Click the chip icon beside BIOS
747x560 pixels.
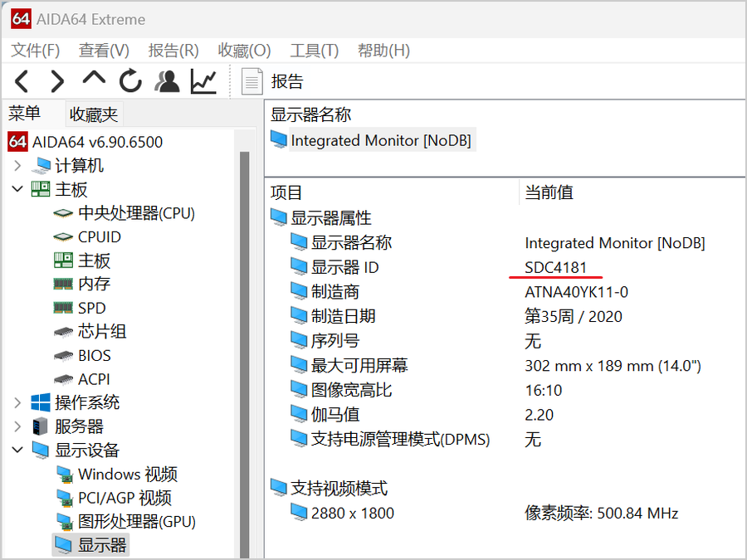(x=63, y=356)
